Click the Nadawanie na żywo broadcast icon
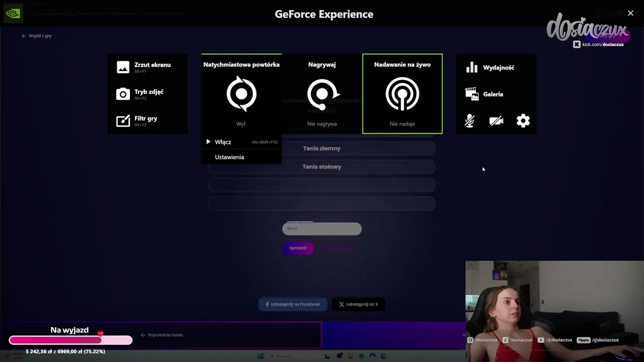 (403, 94)
